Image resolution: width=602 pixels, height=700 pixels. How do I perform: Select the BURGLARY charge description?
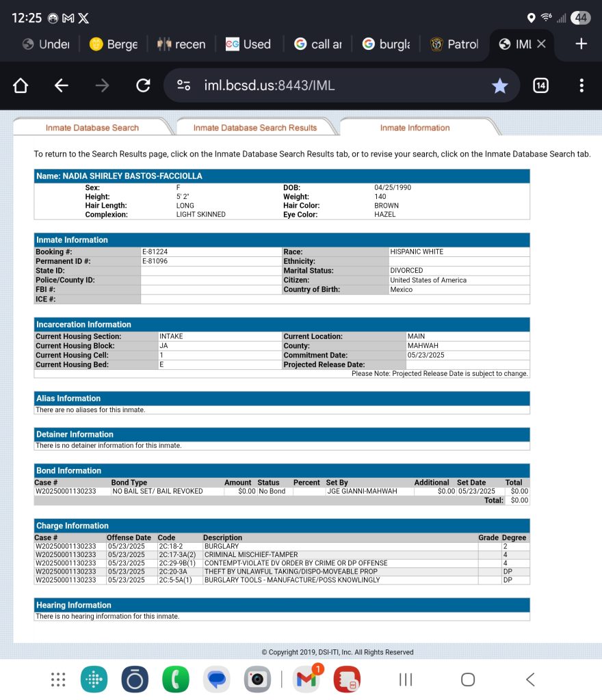pos(222,546)
